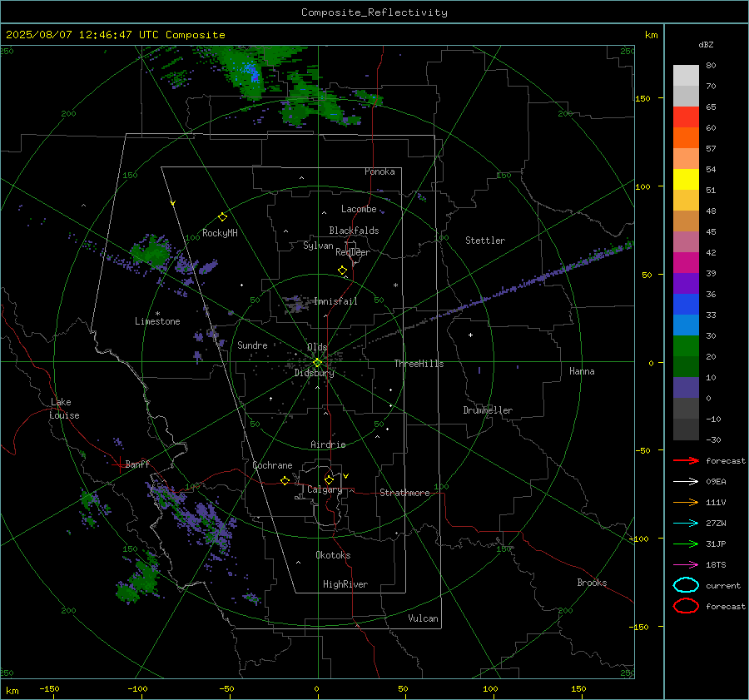Click the dBZ legend heading

(x=706, y=44)
